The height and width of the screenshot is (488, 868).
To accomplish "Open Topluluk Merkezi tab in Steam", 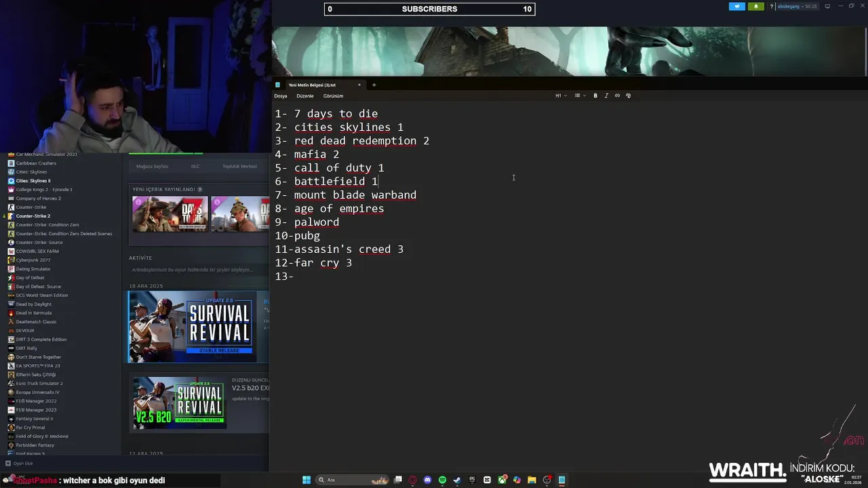I will click(x=239, y=166).
